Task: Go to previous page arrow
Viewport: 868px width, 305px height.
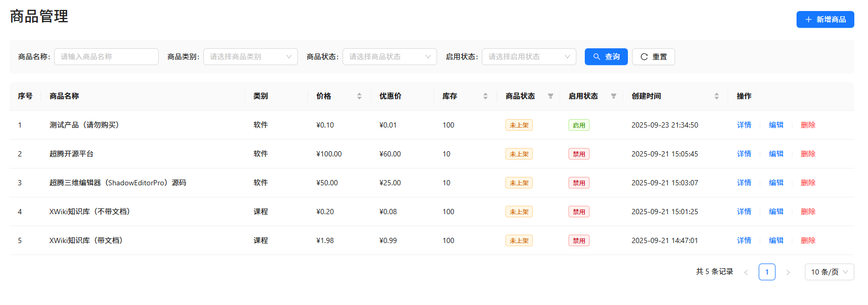Action: coord(746,272)
